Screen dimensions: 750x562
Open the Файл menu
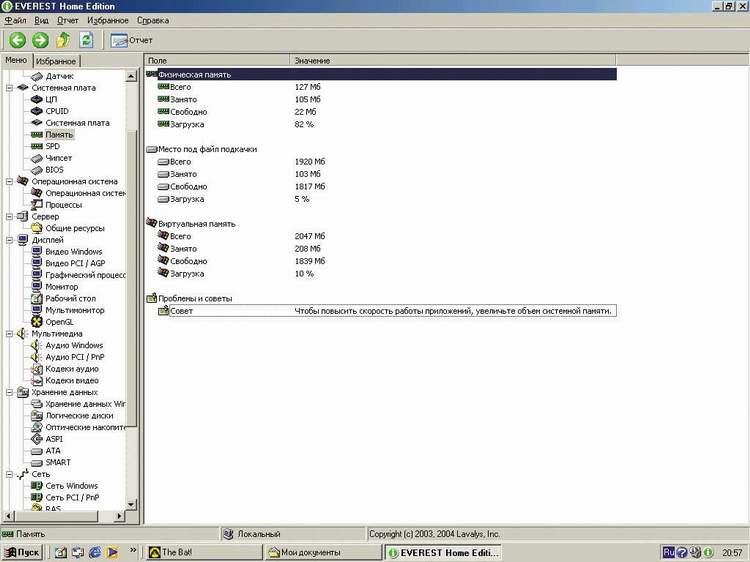coord(15,21)
